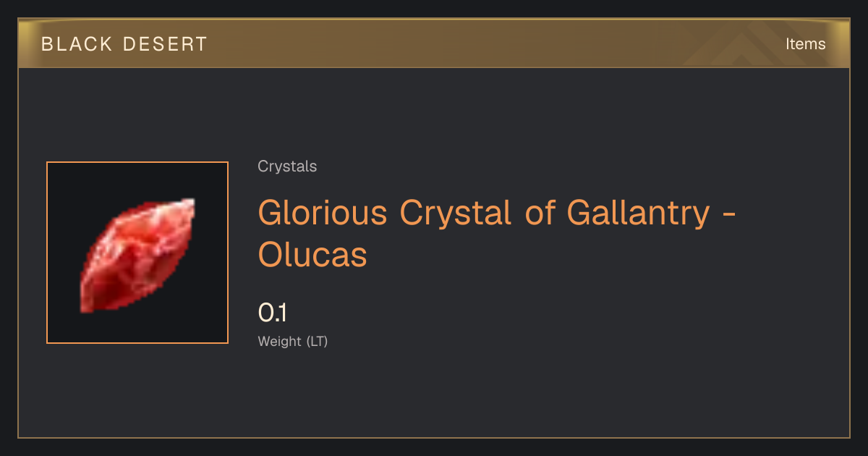Open the Items section link
Image resolution: width=868 pixels, height=456 pixels.
(x=805, y=44)
